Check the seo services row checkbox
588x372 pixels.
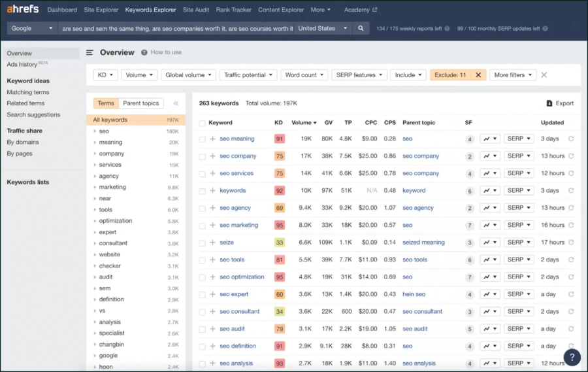[202, 174]
